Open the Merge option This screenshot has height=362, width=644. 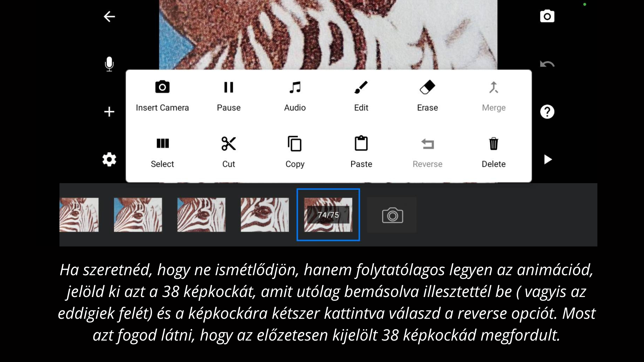pos(493,95)
